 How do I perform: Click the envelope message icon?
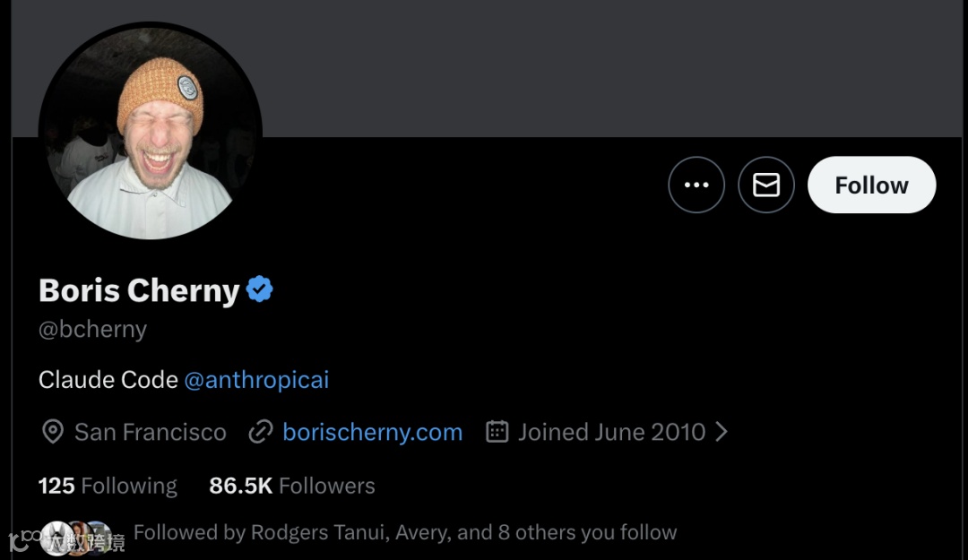point(766,185)
